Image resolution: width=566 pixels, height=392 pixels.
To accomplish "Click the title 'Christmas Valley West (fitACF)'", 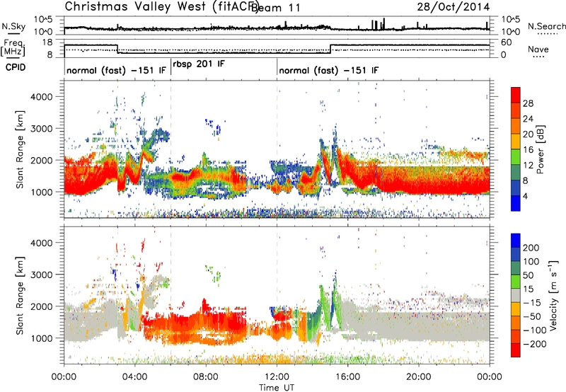I will (x=162, y=6).
